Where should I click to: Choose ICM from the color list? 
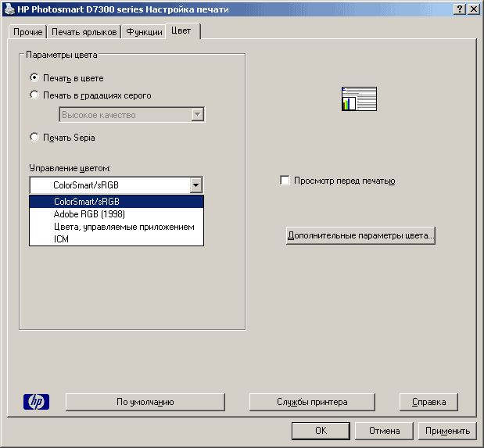117,239
